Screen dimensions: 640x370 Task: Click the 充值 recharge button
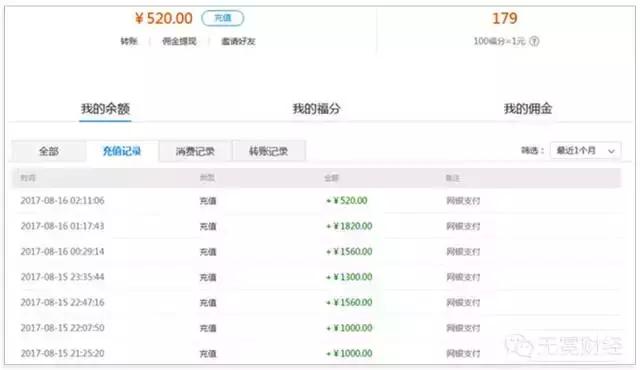coord(223,18)
